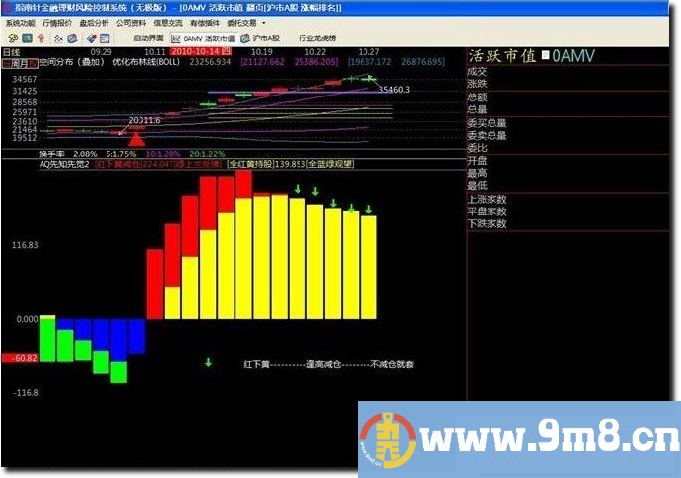Click the window-layout toolbar icon
The width and height of the screenshot is (681, 478).
(x=105, y=39)
